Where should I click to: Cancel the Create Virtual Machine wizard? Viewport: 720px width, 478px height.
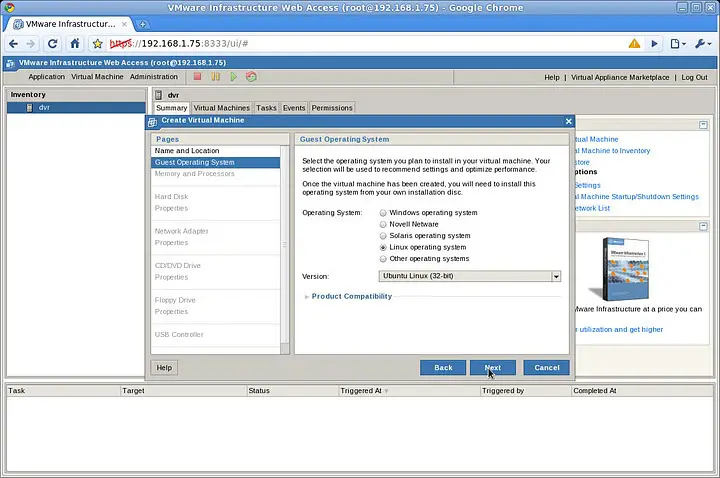[x=546, y=368]
